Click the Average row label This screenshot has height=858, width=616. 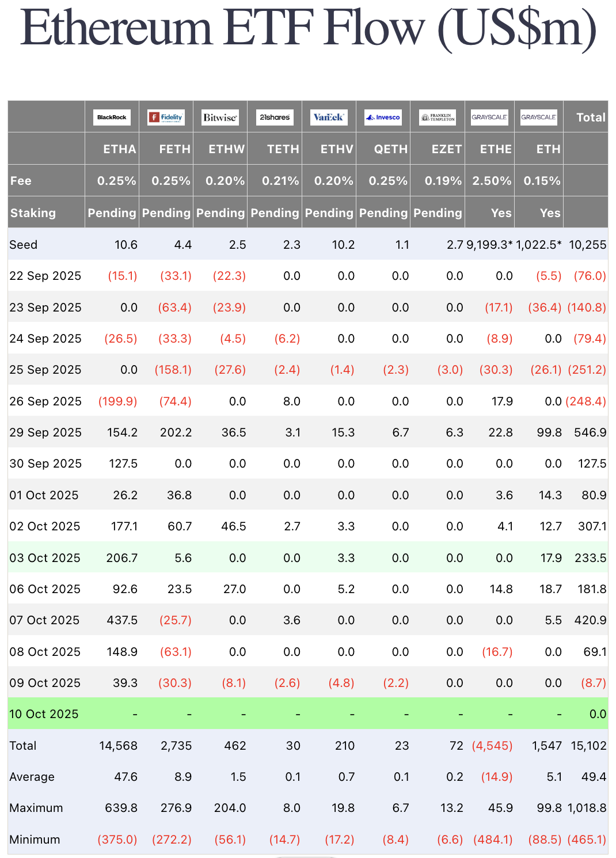click(32, 777)
